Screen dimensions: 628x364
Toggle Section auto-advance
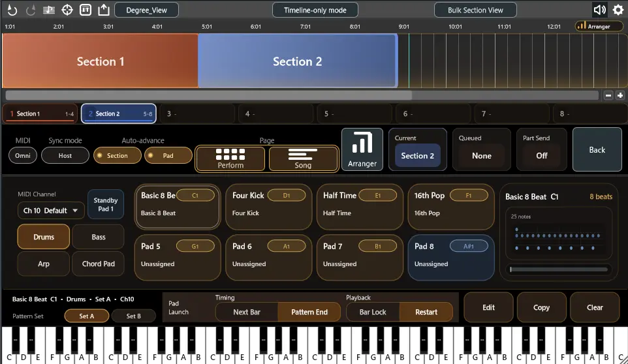coord(118,156)
